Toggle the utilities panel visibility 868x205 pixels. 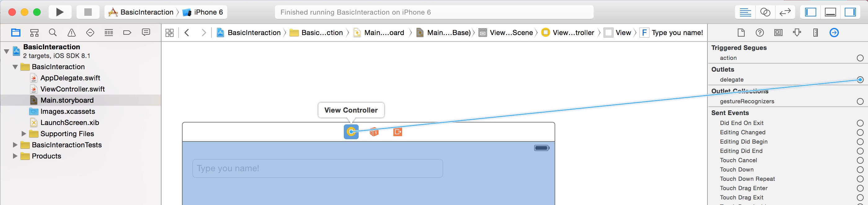coord(850,12)
